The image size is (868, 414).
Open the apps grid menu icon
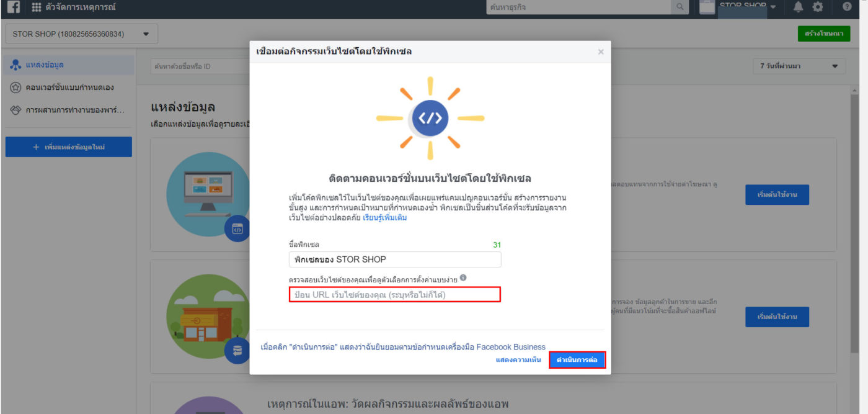point(37,7)
